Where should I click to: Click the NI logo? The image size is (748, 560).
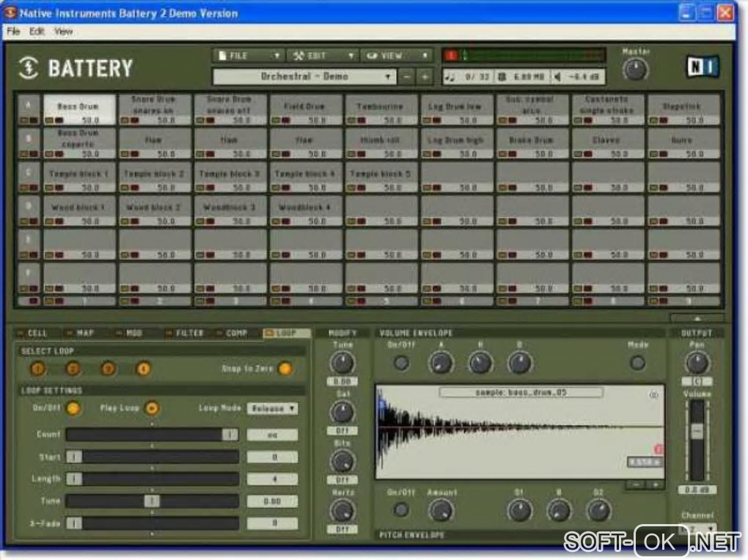pos(703,67)
